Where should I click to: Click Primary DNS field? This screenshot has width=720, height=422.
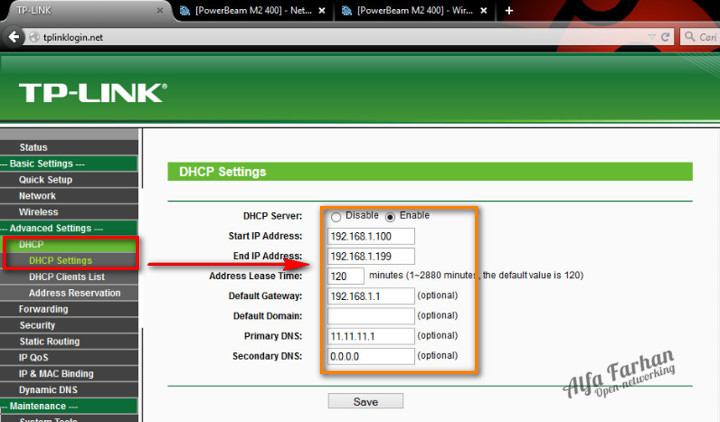[x=371, y=336]
